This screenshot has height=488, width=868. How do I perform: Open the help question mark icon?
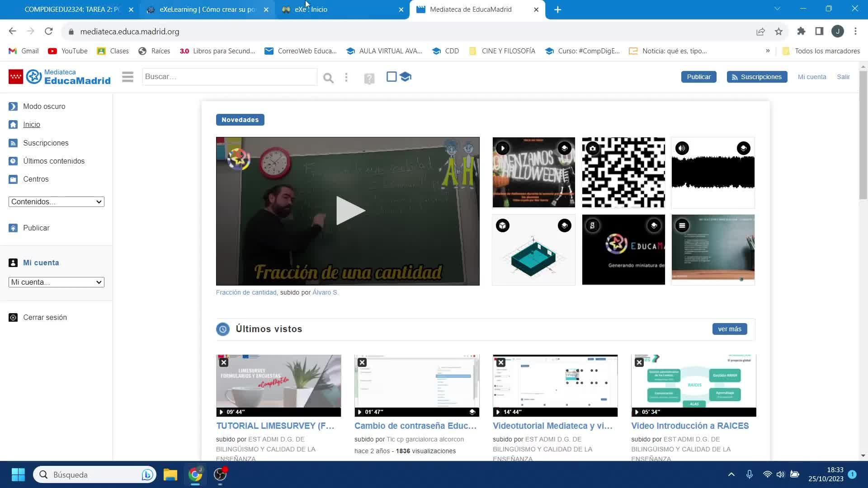(x=369, y=79)
